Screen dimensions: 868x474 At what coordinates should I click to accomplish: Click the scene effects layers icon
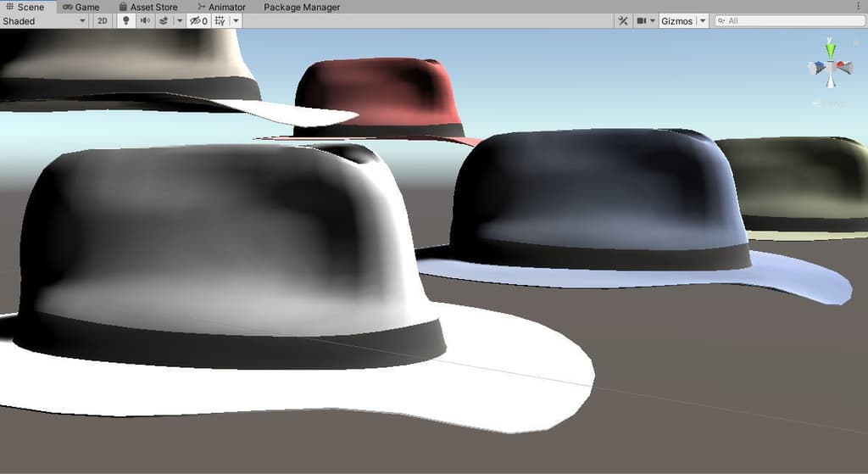(x=164, y=21)
